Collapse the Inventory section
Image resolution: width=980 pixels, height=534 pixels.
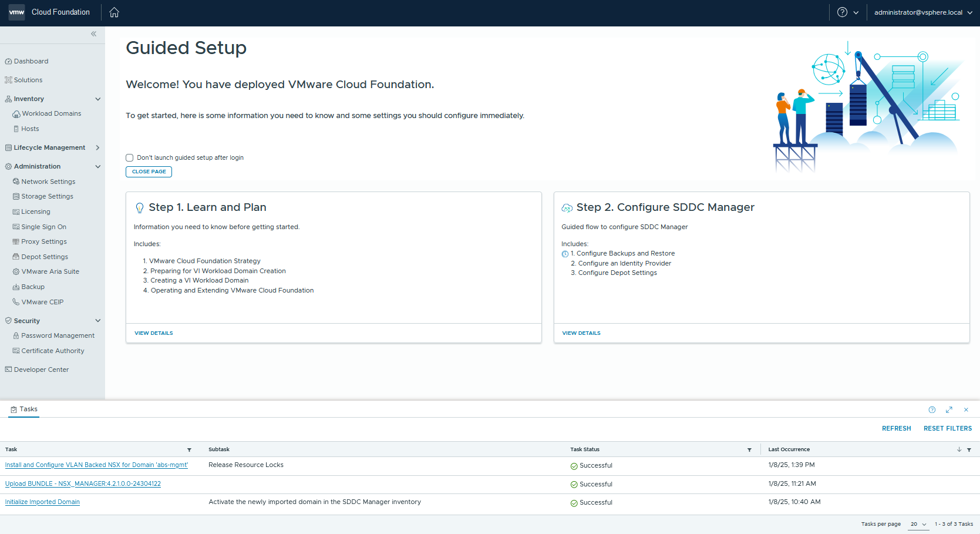coord(98,99)
